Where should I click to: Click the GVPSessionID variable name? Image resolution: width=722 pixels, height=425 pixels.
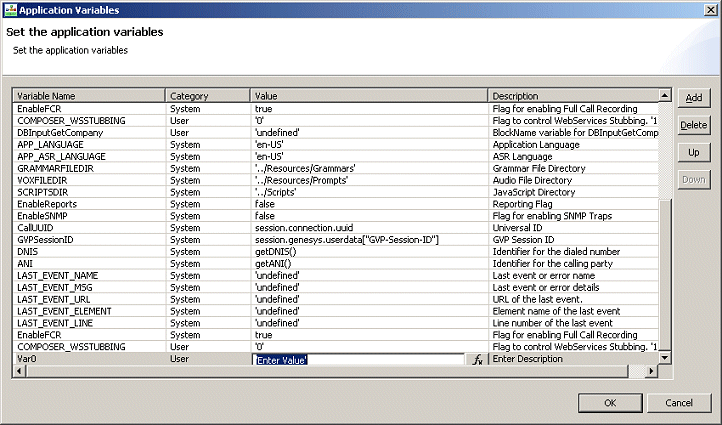(x=46, y=240)
